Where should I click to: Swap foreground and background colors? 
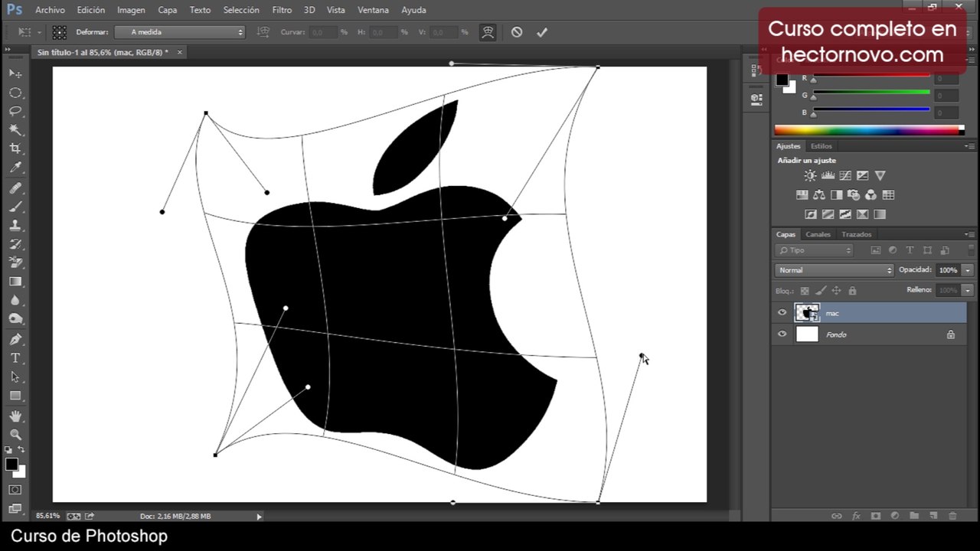pos(21,450)
